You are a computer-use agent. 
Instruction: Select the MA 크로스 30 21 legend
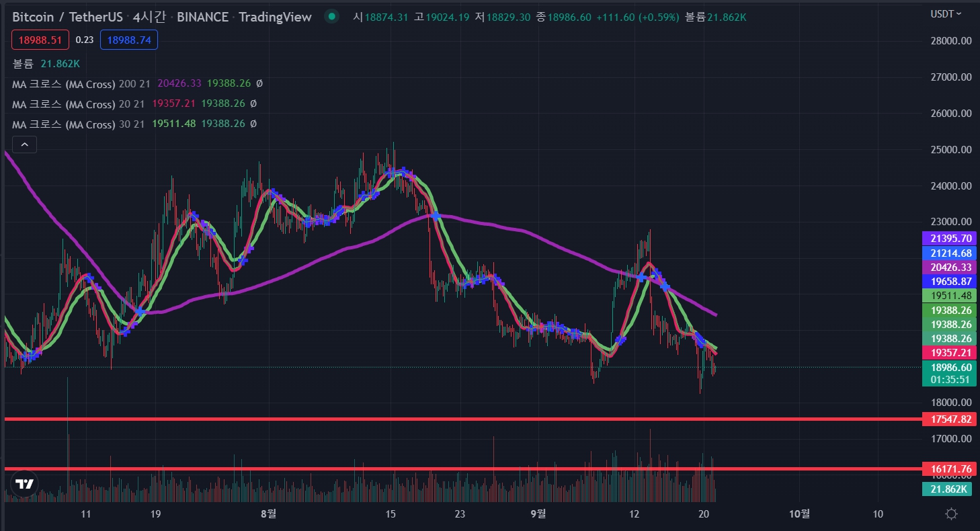(78, 124)
